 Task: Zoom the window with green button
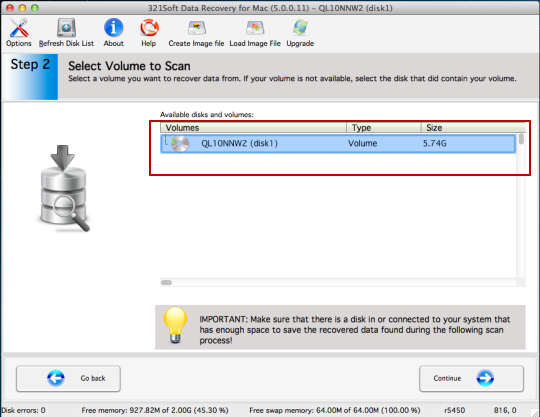tap(35, 8)
